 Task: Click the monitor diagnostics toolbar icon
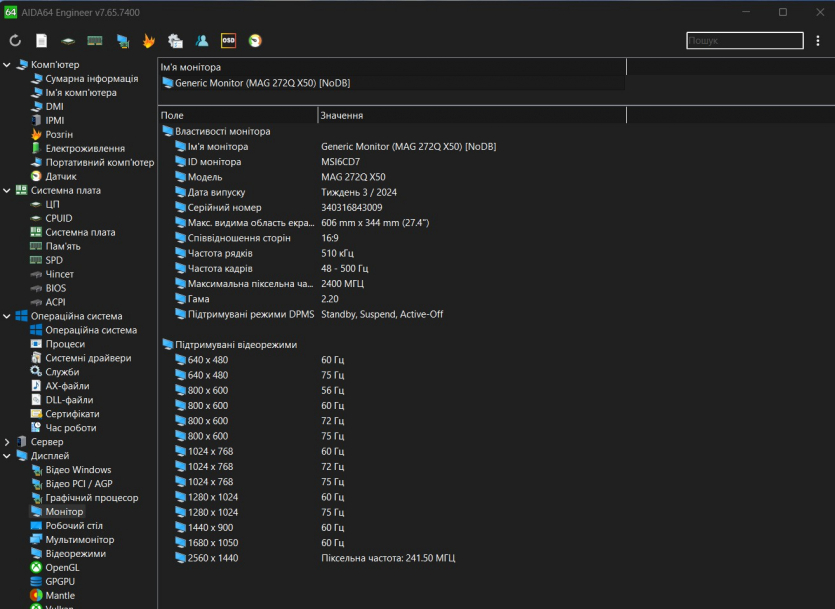click(122, 41)
